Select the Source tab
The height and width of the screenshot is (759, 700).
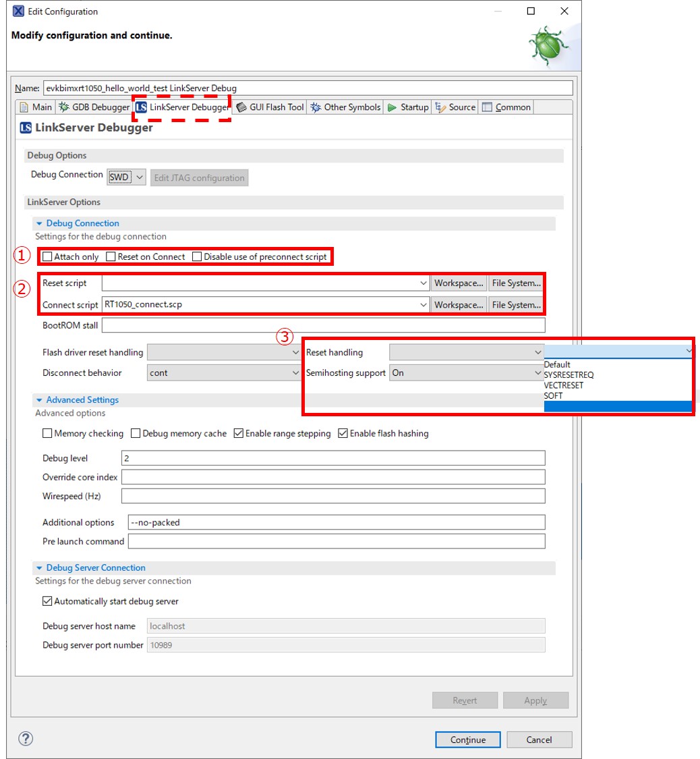pos(456,107)
